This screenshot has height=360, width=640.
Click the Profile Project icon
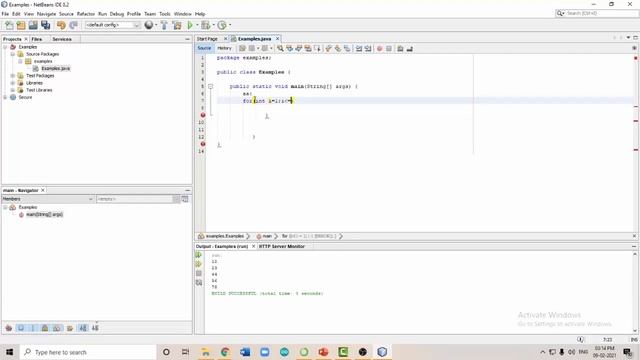pyautogui.click(x=222, y=25)
